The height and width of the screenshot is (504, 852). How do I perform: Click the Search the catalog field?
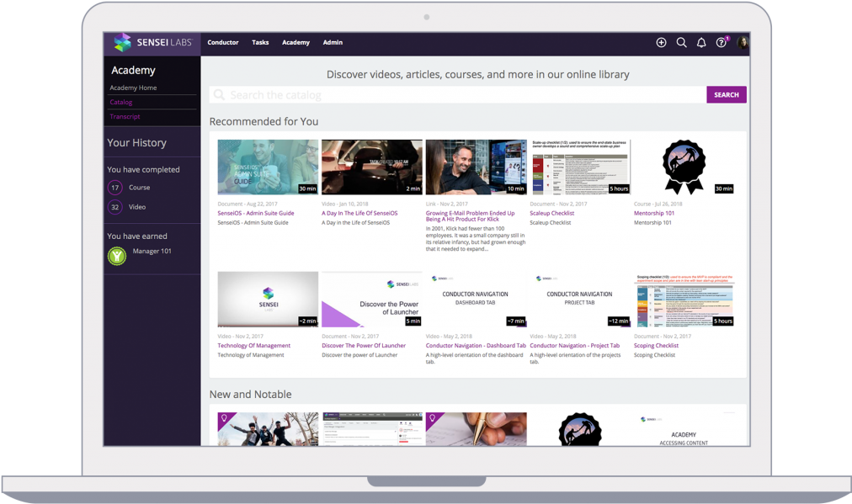pos(458,95)
